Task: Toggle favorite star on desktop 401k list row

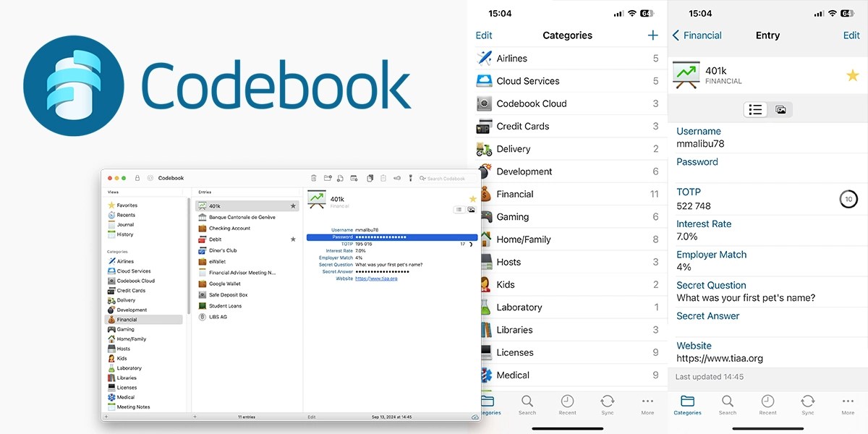Action: [x=293, y=206]
